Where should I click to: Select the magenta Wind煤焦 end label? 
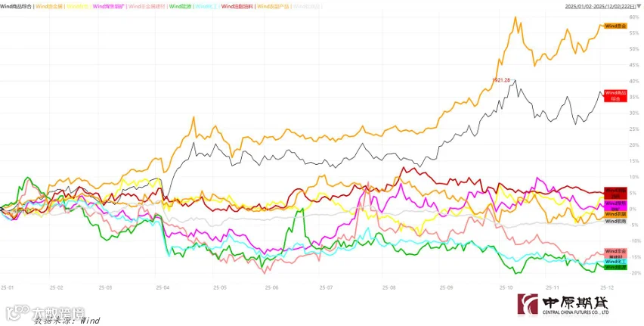pyautogui.click(x=615, y=206)
